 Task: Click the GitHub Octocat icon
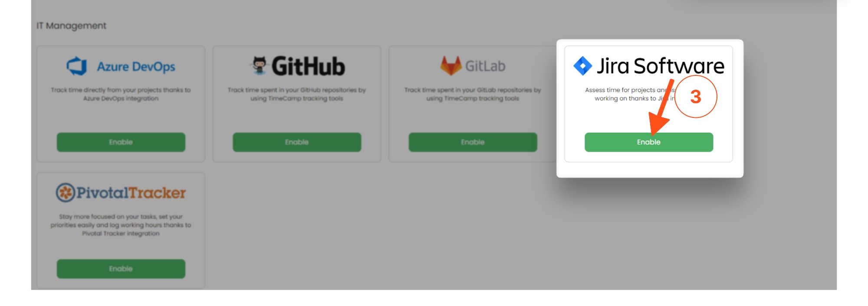point(259,65)
